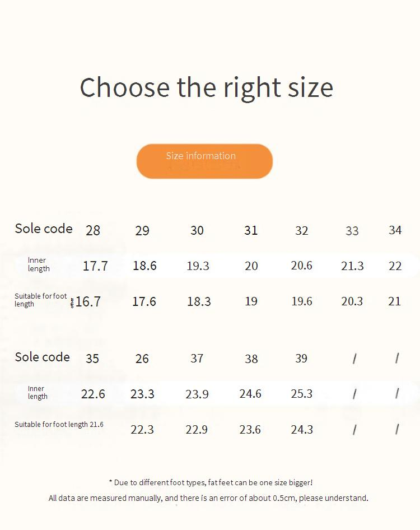
Task: Click the foot length value 18.3
Action: [199, 301]
